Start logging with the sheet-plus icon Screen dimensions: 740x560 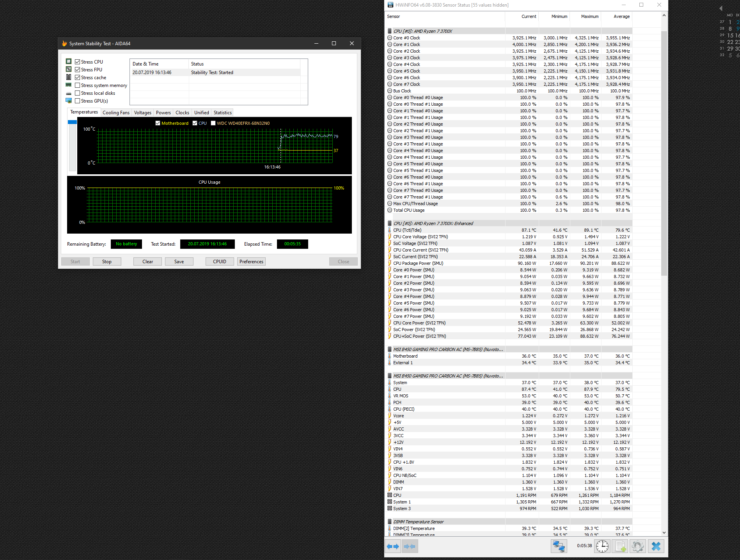(x=620, y=546)
